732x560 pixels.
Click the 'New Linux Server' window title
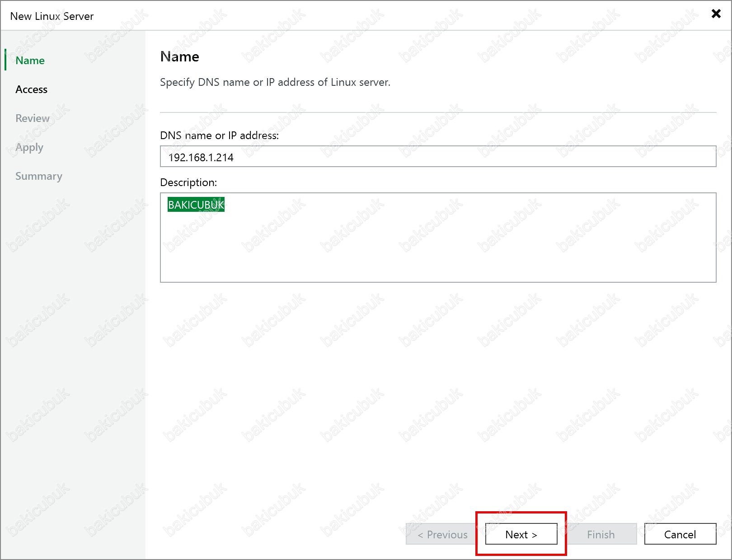click(x=52, y=16)
